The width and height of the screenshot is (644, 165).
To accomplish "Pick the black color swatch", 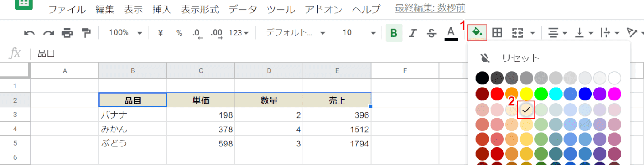I will coord(483,78).
